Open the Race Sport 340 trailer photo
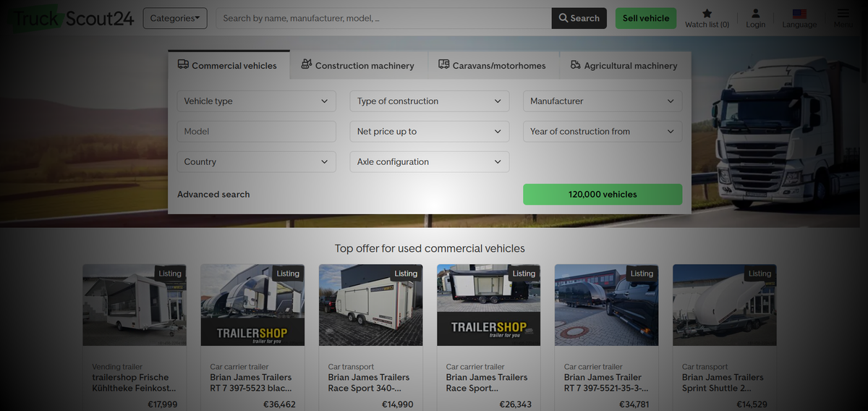Image resolution: width=868 pixels, height=411 pixels. [x=370, y=305]
